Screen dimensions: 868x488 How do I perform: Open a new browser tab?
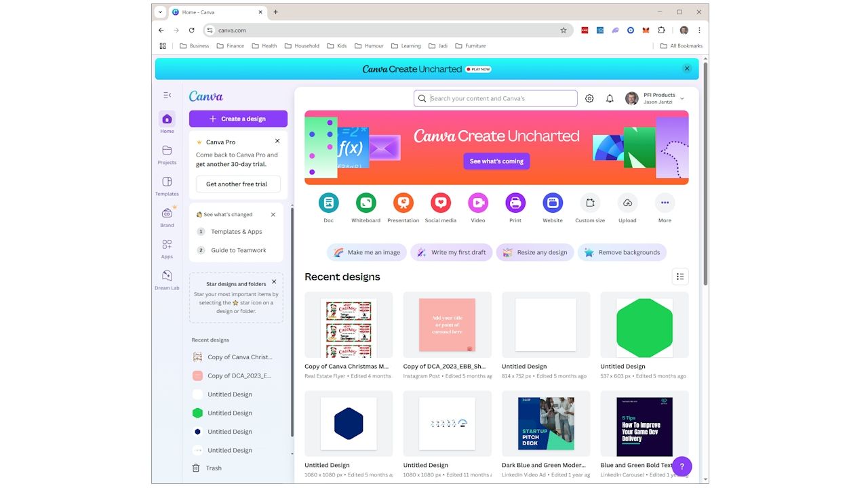(275, 12)
